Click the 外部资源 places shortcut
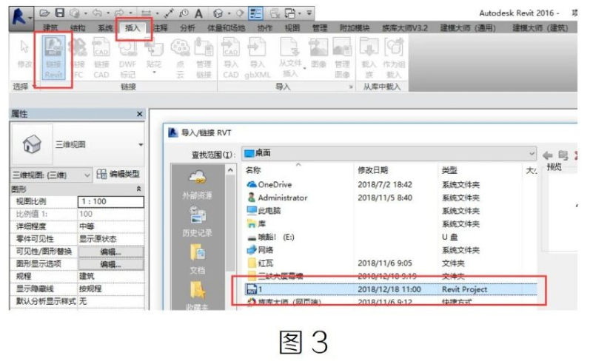590x364 pixels. pyautogui.click(x=197, y=185)
